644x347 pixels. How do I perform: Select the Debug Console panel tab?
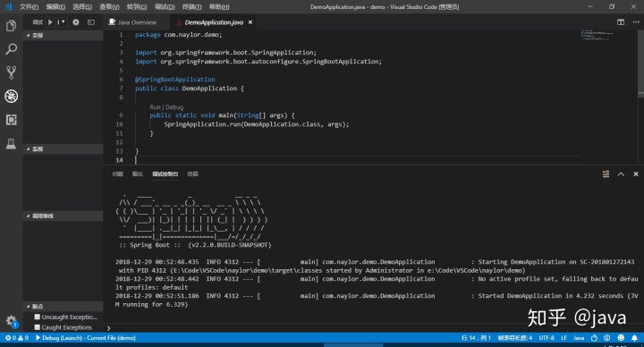pos(165,174)
